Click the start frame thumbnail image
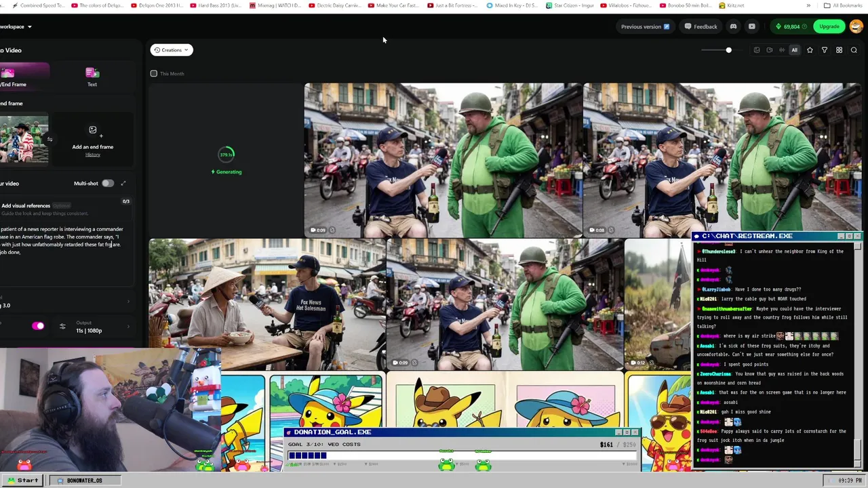 (x=24, y=139)
